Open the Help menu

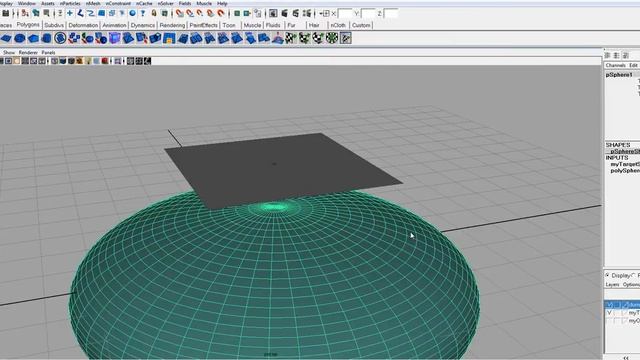pyautogui.click(x=222, y=3)
